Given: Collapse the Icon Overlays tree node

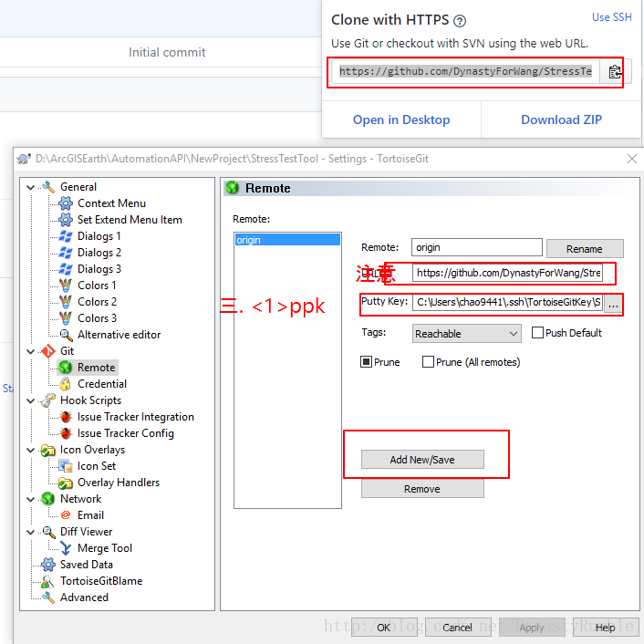Looking at the screenshot, I should tap(30, 450).
